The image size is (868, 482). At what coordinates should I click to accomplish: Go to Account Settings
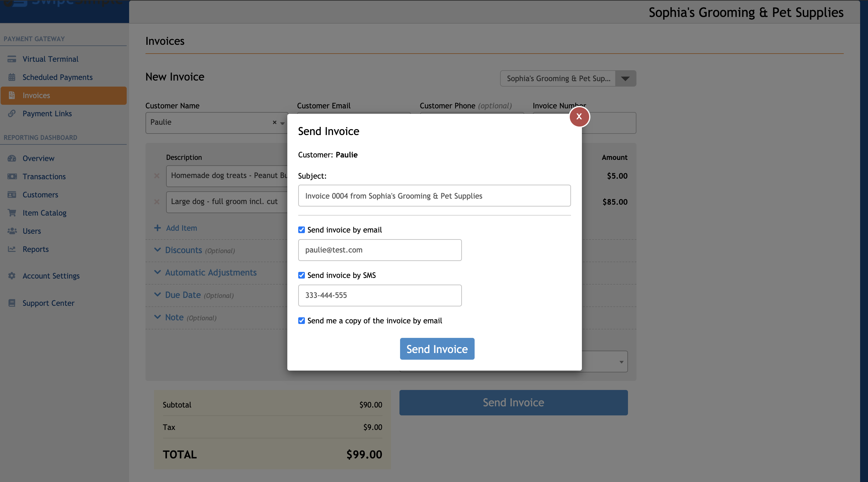(51, 276)
